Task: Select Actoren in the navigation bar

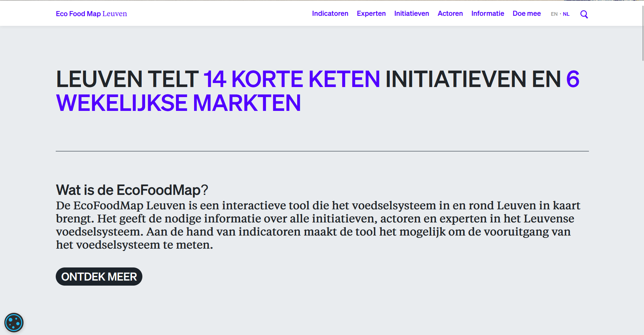Action: (450, 13)
